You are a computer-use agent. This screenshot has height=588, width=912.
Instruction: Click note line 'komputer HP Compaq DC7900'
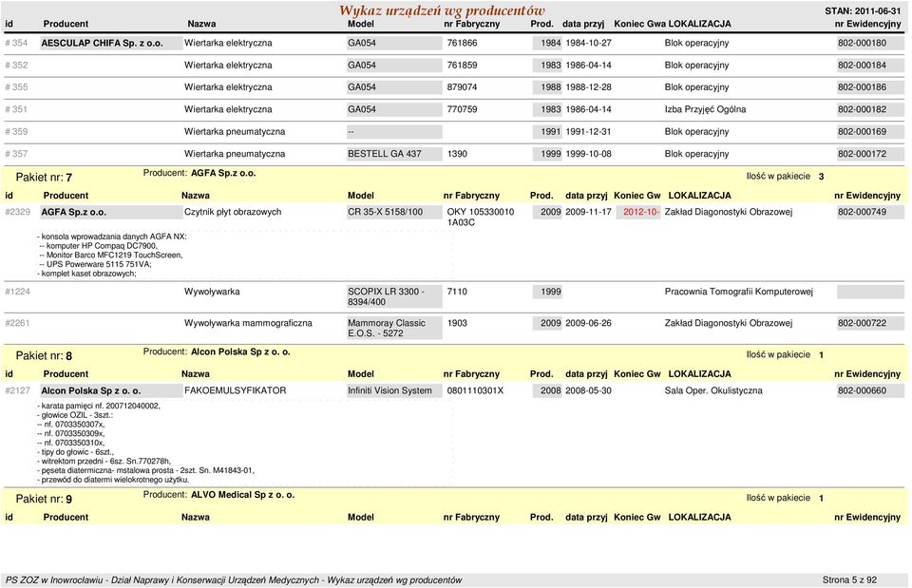click(101, 246)
